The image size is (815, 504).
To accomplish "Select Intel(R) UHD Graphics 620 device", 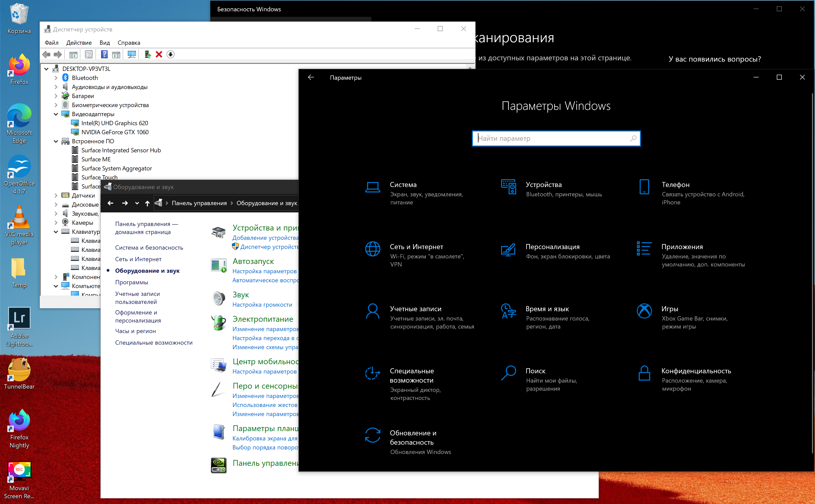I will pyautogui.click(x=114, y=123).
